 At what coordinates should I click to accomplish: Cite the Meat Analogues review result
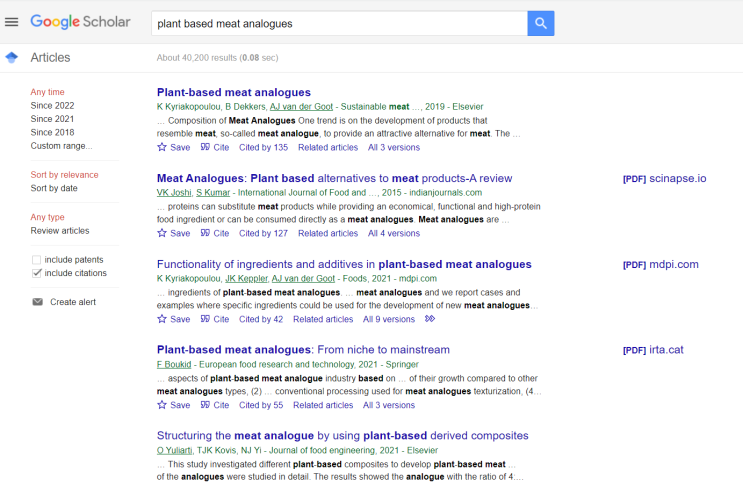pos(215,233)
